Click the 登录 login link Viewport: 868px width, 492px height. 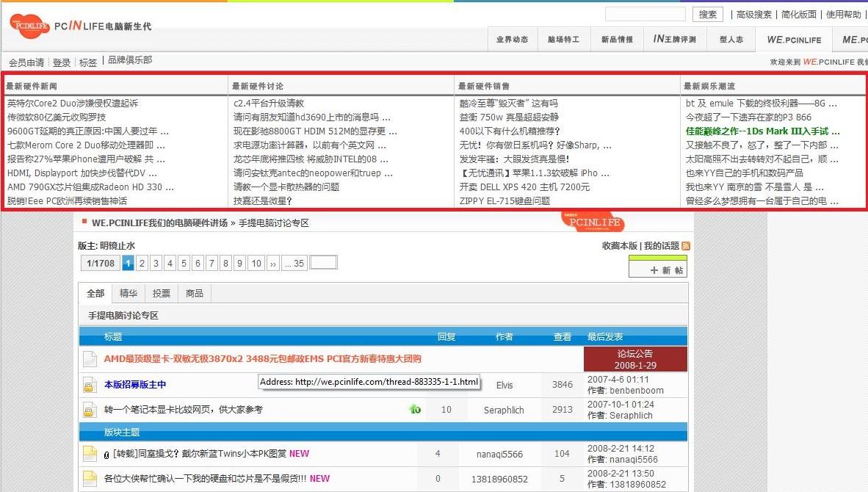(62, 62)
